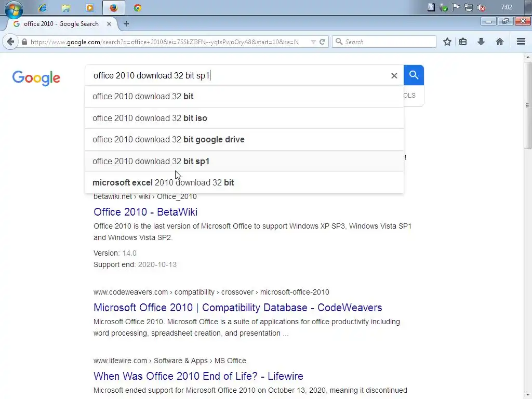This screenshot has width=532, height=399.
Task: Choose suggestion ending in "bit google drive"
Action: (x=244, y=139)
